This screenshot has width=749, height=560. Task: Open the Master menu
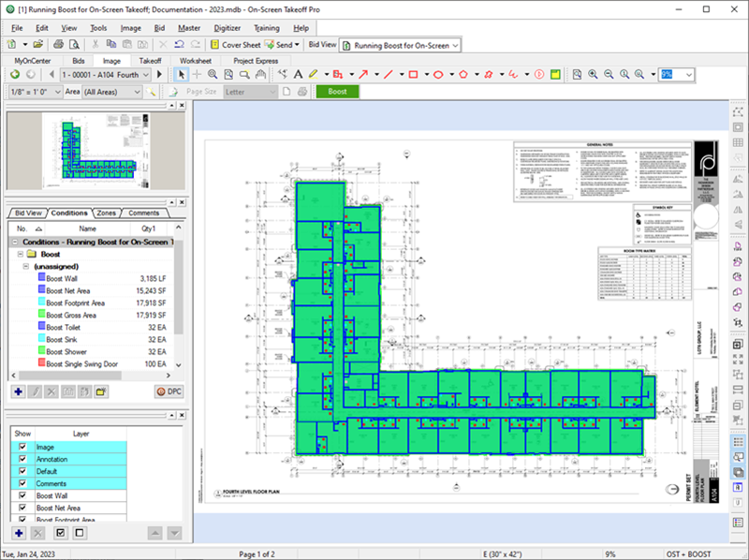click(x=189, y=28)
